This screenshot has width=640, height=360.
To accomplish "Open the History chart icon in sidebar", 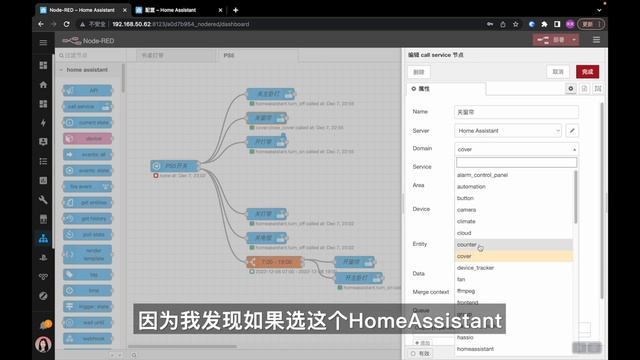I will tap(43, 180).
